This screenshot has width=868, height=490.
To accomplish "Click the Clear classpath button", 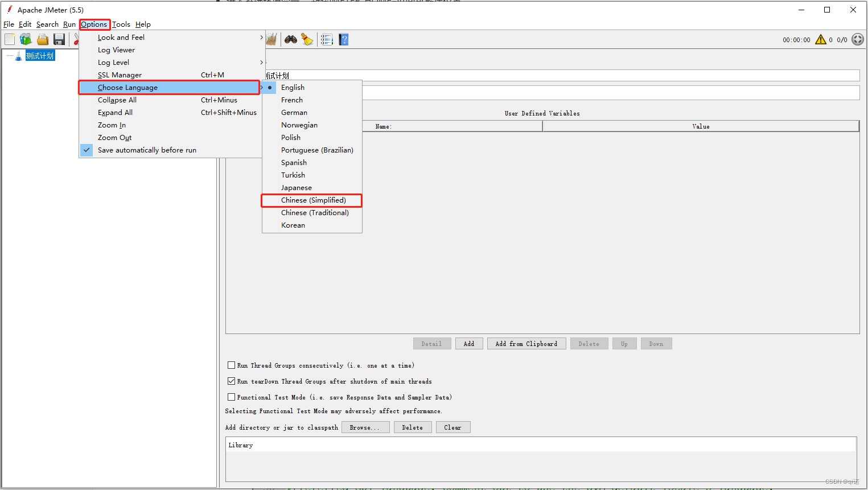I will [x=453, y=427].
